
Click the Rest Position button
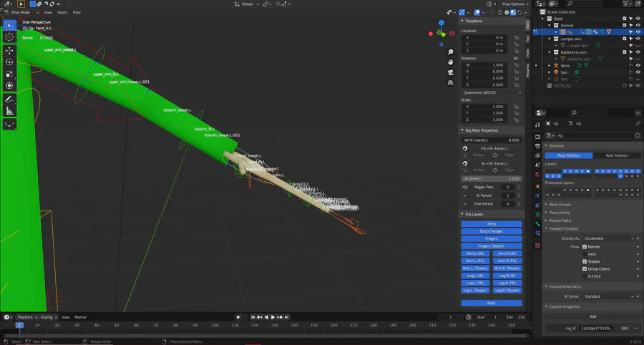point(617,155)
